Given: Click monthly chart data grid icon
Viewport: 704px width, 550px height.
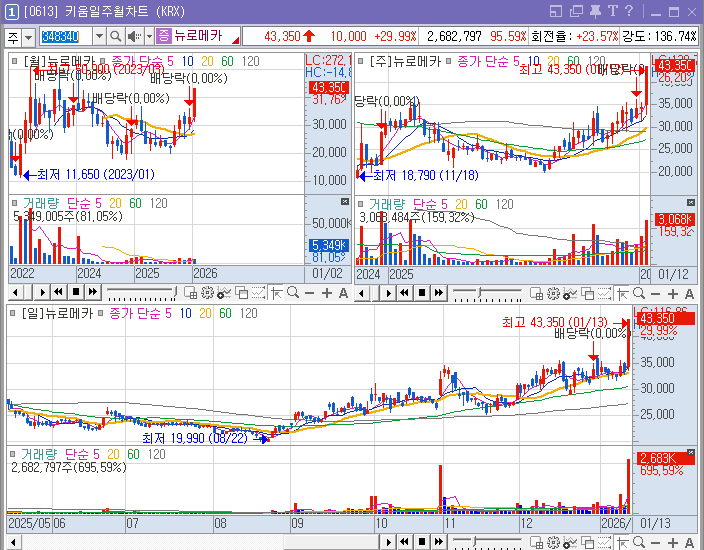Looking at the screenshot, I should (x=190, y=293).
